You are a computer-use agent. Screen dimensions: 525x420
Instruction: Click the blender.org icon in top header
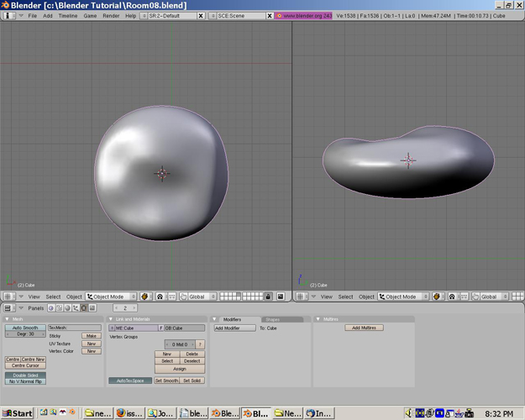280,16
